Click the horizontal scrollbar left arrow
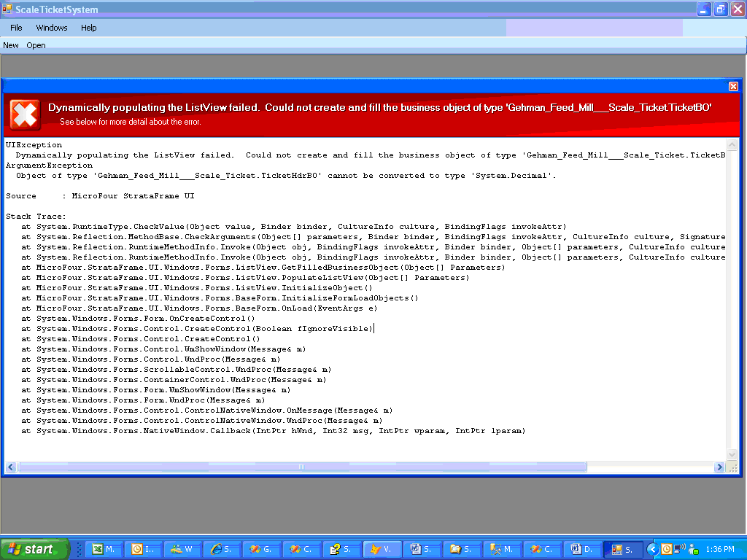 11,467
